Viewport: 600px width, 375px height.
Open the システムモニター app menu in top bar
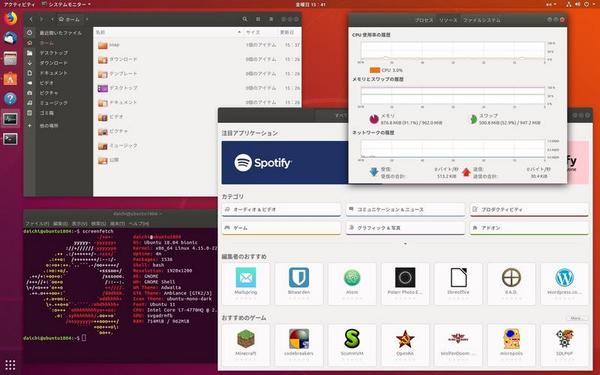[x=66, y=4]
